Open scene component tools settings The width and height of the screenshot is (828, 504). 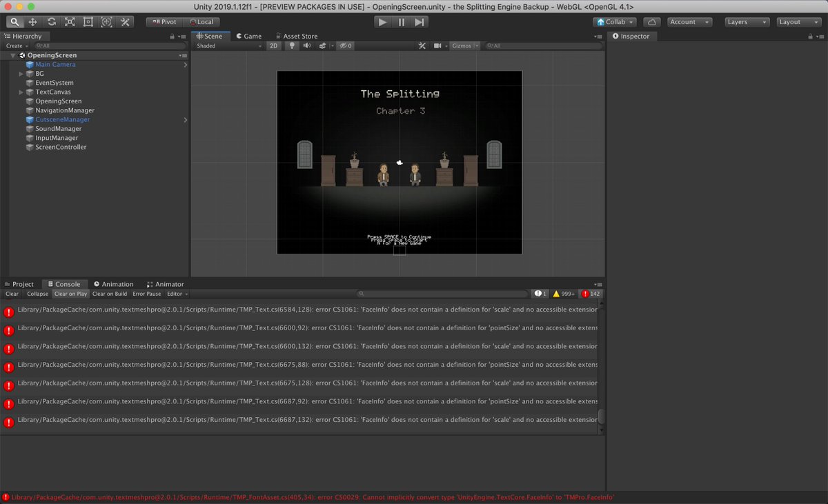point(422,46)
